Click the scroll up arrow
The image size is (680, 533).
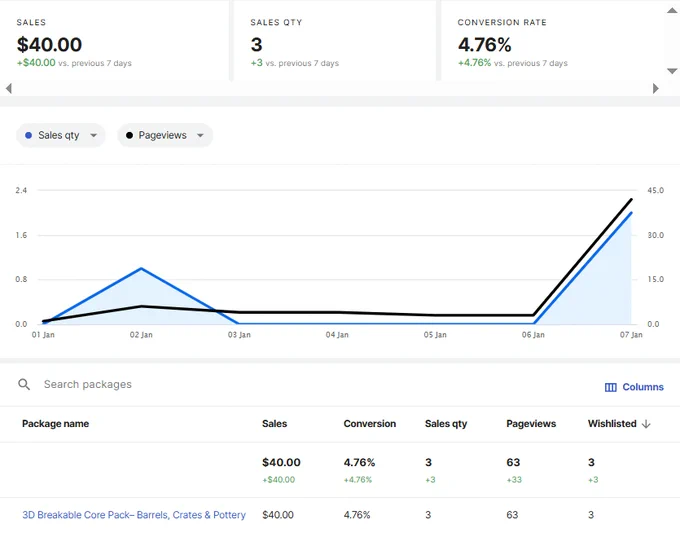672,10
